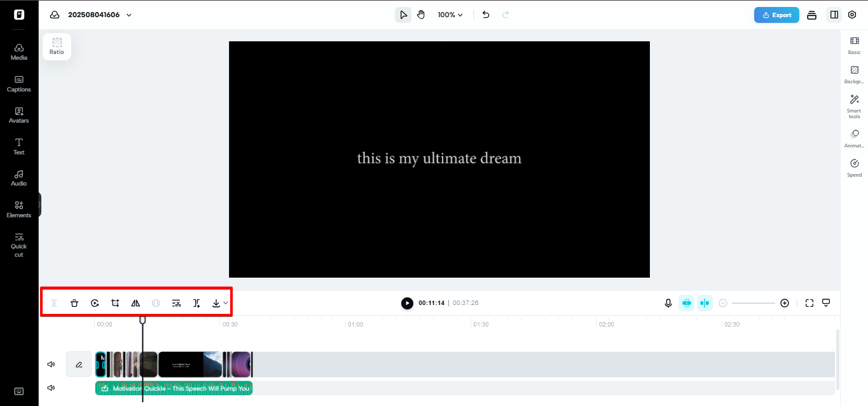Open the Avatars panel
The height and width of the screenshot is (406, 868).
tap(19, 115)
